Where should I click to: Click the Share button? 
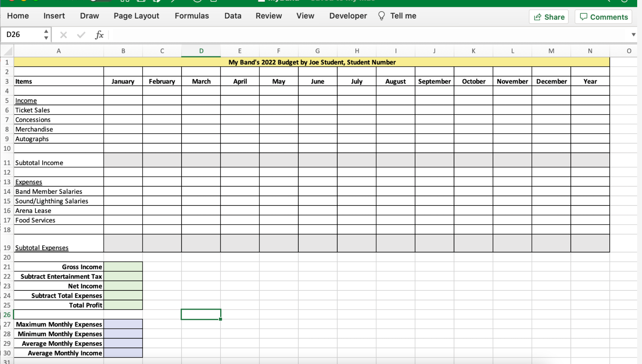549,17
